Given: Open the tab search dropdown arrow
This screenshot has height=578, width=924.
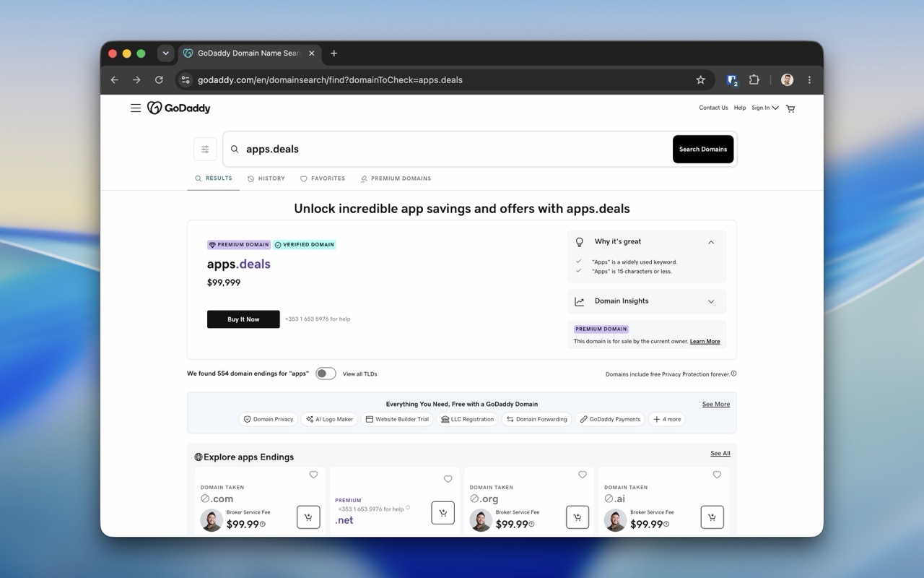Looking at the screenshot, I should 165,53.
